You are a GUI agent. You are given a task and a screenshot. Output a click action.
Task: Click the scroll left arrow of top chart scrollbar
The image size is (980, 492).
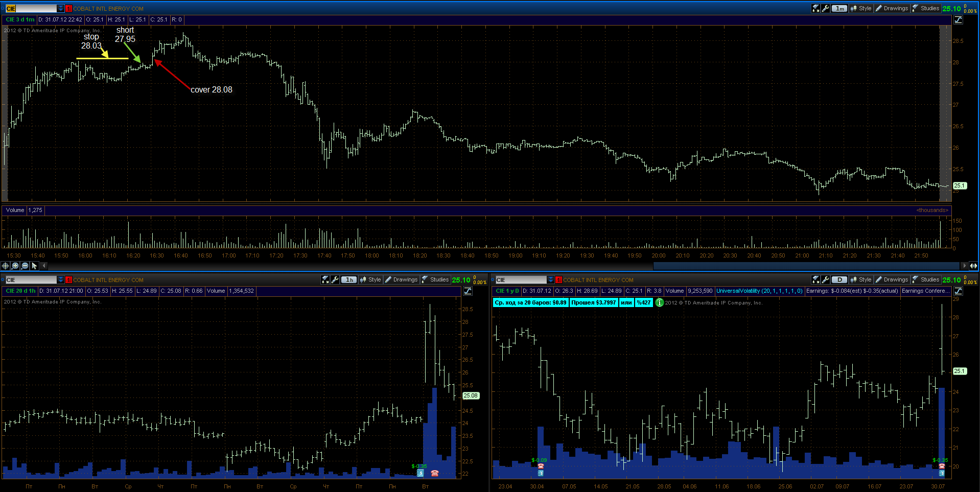44,266
